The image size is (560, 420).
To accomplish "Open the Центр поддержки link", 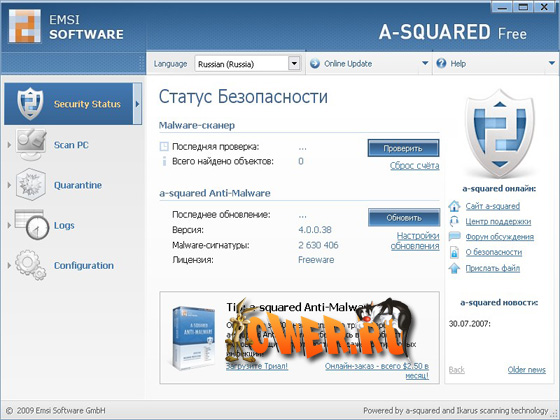I will tap(498, 221).
